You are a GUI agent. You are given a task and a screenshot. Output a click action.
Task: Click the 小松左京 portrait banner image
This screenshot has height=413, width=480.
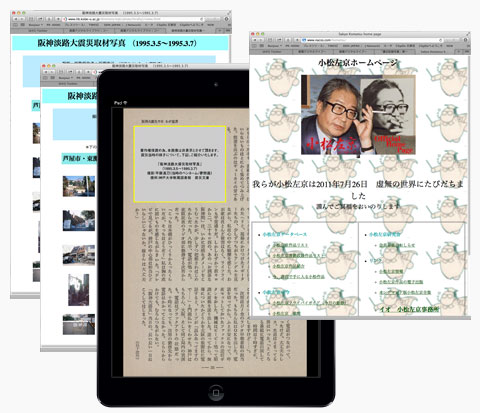(358, 115)
